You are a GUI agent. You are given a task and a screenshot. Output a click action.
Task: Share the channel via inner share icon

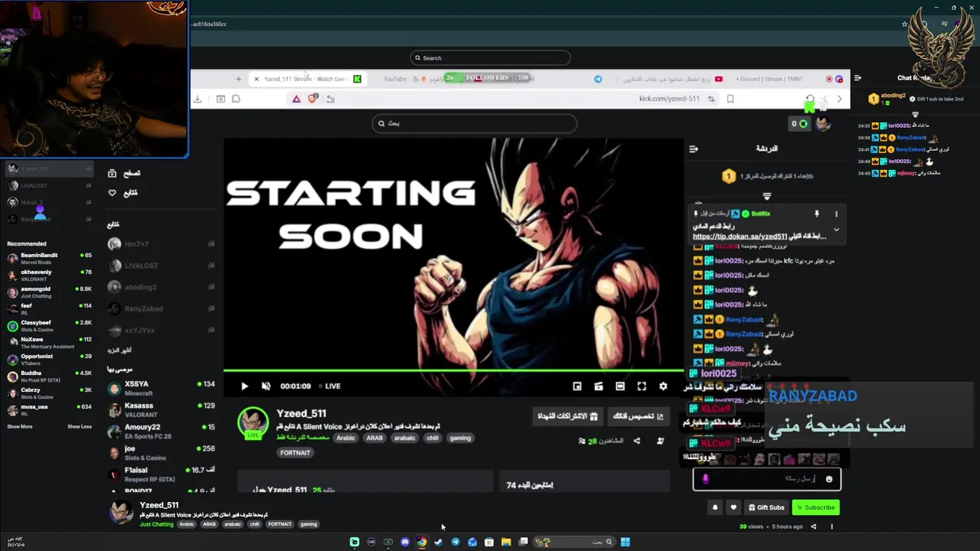[636, 441]
